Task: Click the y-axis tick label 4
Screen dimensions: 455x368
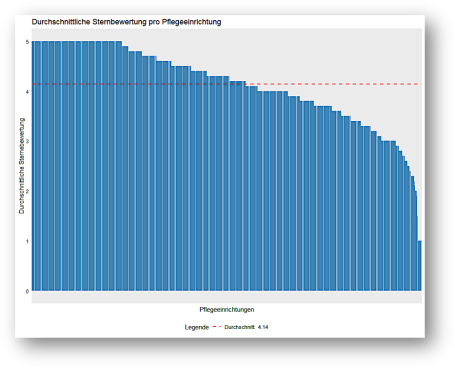Action: [x=27, y=92]
